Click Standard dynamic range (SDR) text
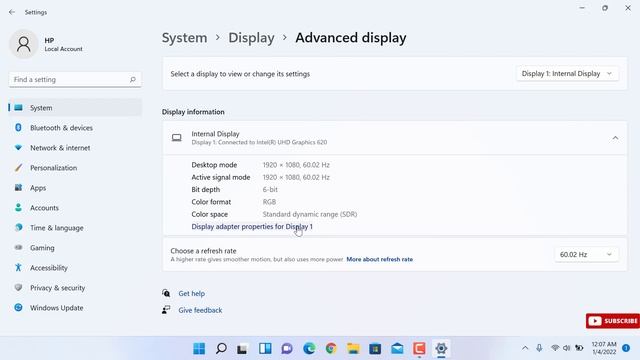640x360 pixels. [310, 214]
